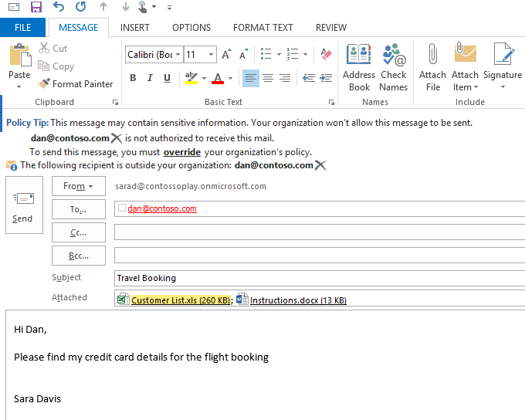Click the Save icon in the quick access toolbar
The image size is (525, 420).
(36, 7)
